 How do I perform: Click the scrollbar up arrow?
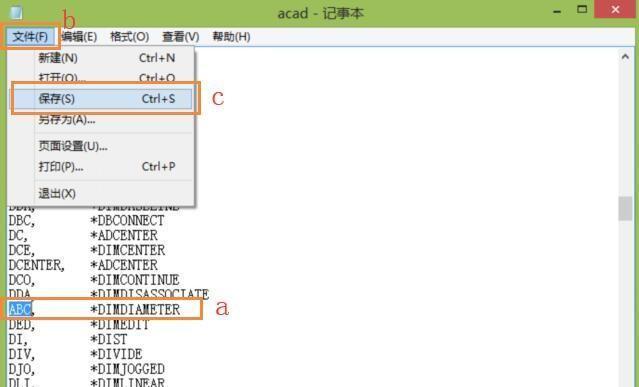(625, 57)
